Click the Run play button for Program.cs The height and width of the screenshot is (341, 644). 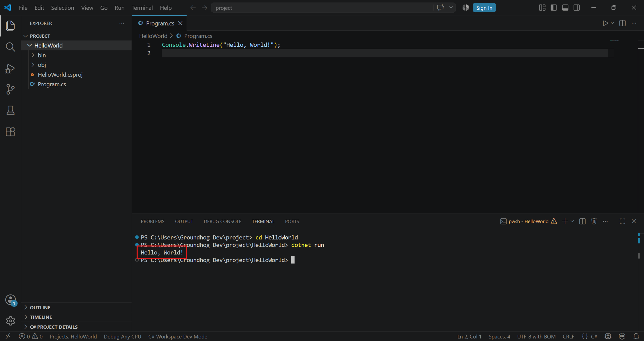[x=605, y=23]
